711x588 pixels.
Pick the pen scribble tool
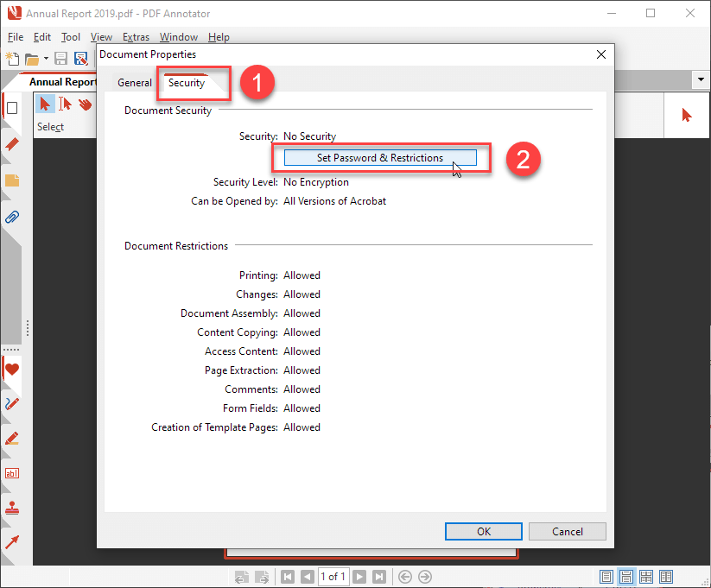pyautogui.click(x=11, y=403)
